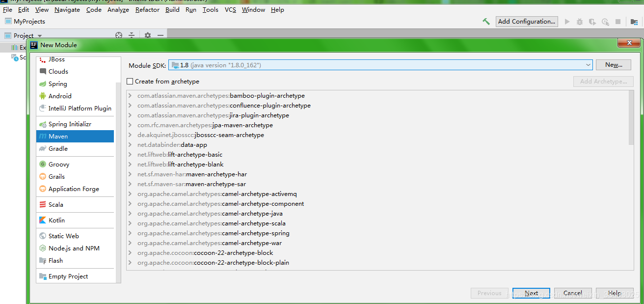This screenshot has height=304, width=644.
Task: Hide the Project panel with minus icon
Action: [161, 35]
